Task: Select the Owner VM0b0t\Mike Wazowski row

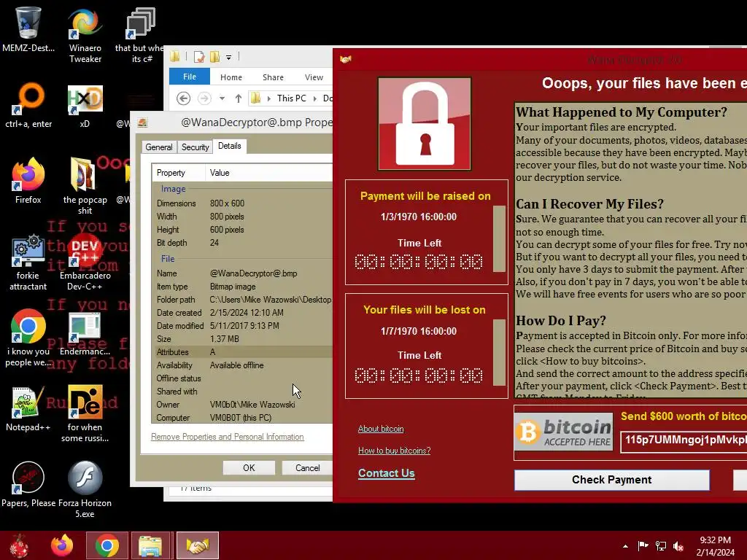Action: pyautogui.click(x=242, y=404)
